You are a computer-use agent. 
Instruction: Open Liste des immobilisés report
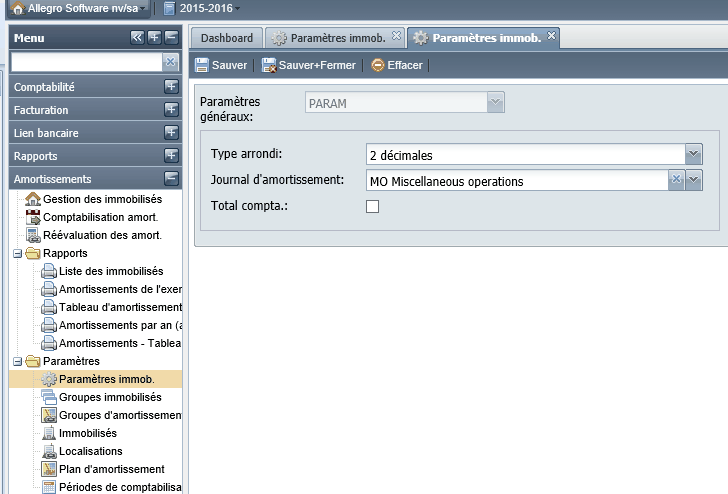click(x=111, y=271)
